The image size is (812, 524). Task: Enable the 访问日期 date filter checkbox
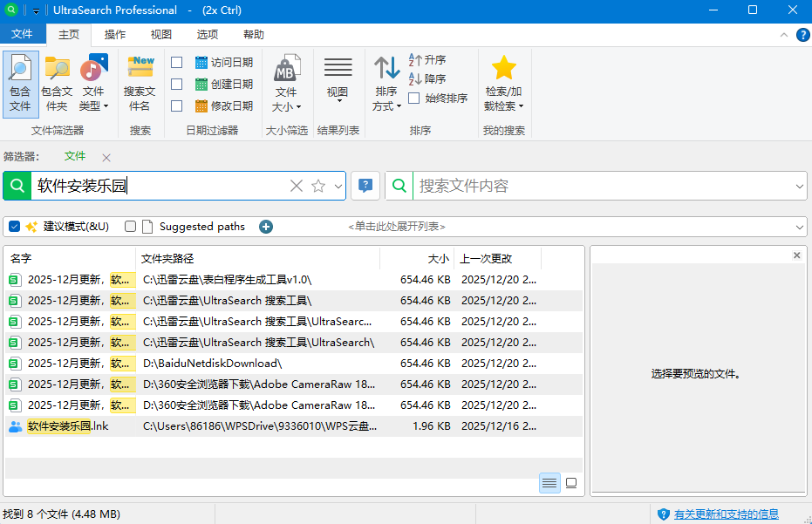177,63
